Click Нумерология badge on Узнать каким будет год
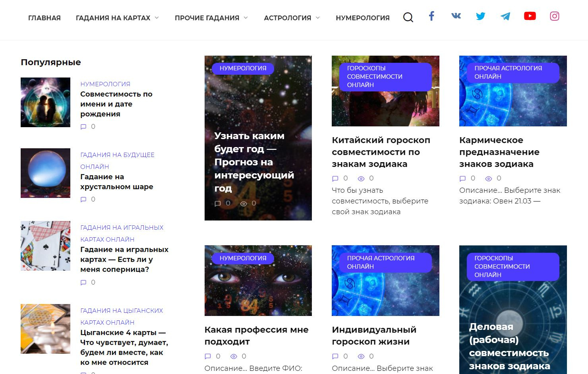 pyautogui.click(x=243, y=68)
